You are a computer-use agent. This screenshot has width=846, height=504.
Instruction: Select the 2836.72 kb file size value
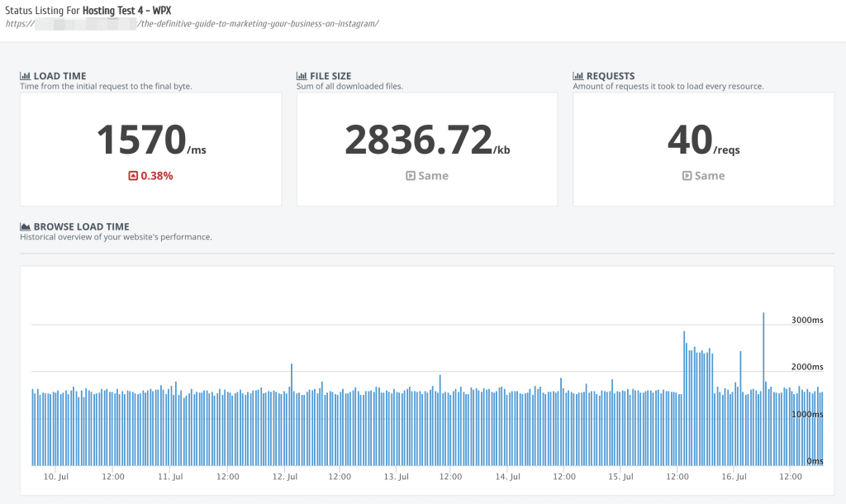(x=418, y=140)
